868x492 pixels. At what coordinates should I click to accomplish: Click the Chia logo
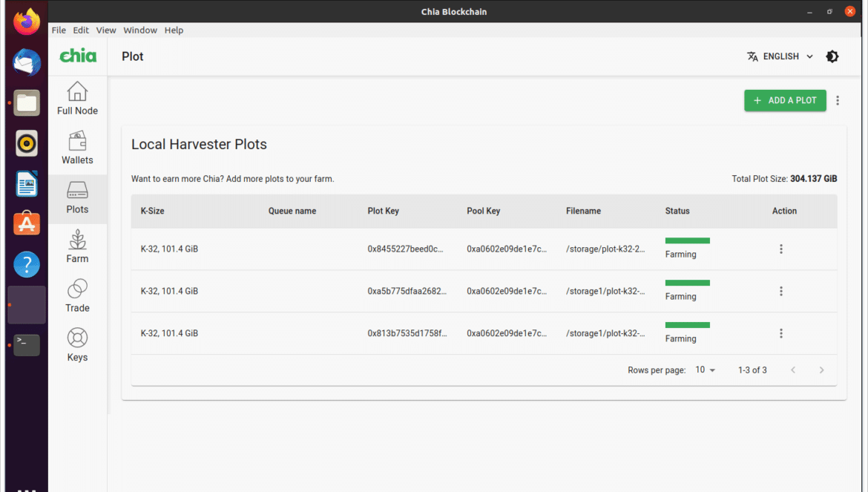(x=78, y=56)
